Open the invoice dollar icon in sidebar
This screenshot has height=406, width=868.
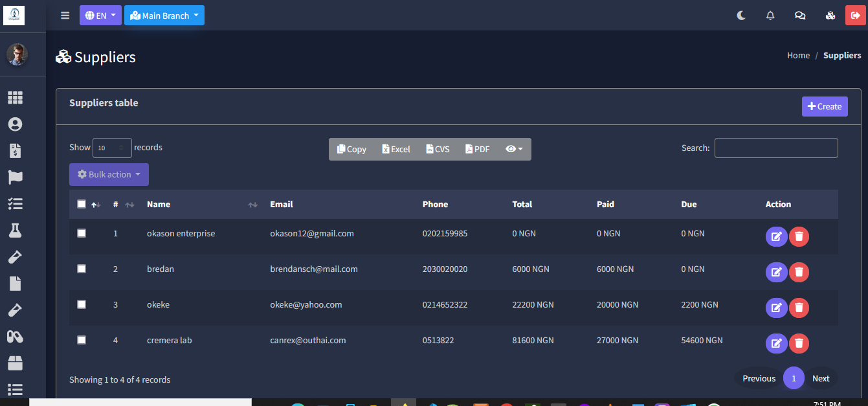15,151
